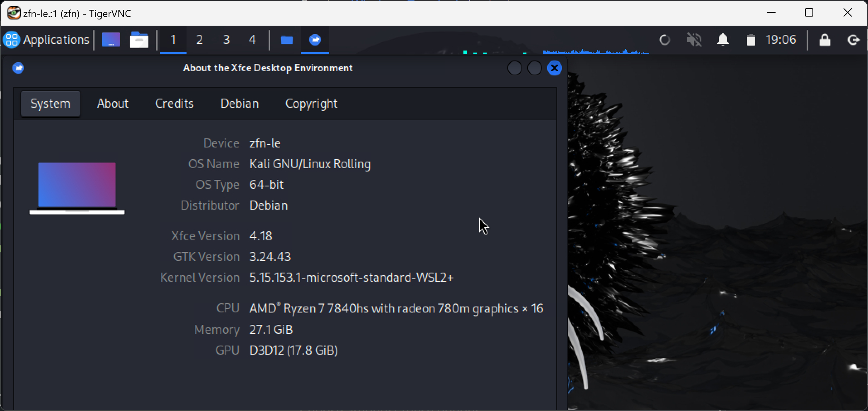Click the log out arrow icon

pos(853,40)
